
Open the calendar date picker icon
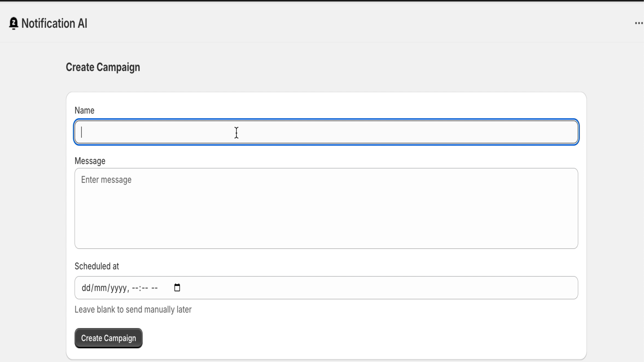(177, 288)
